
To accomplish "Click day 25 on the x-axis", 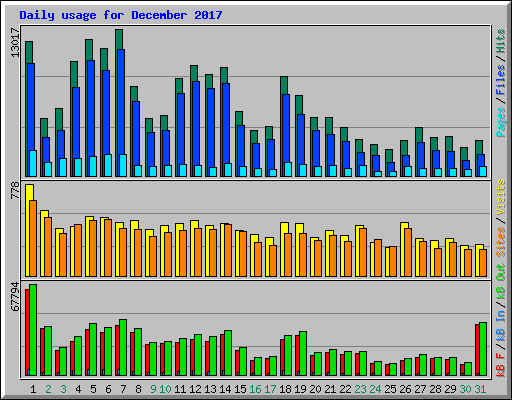I will 390,389.
